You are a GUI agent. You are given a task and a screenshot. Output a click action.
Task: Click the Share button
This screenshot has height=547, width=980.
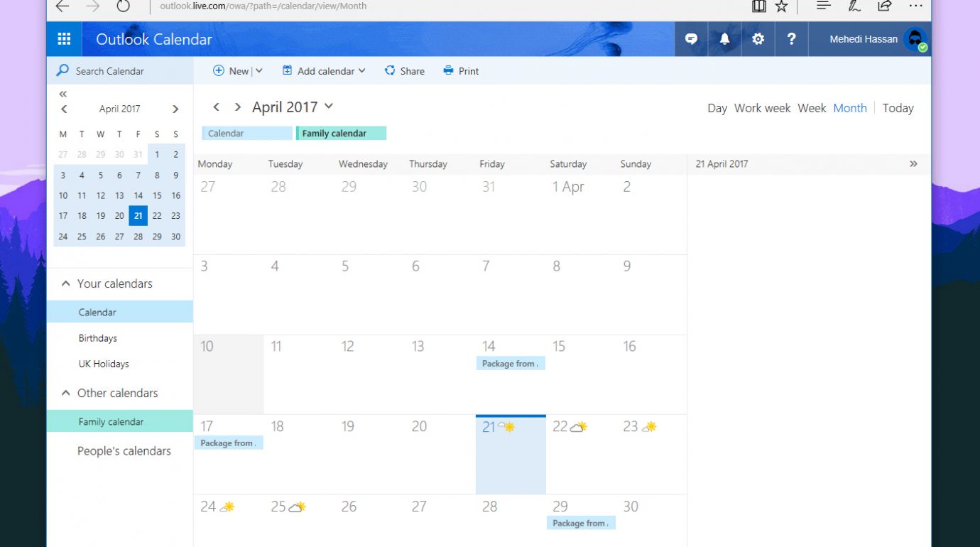[x=404, y=71]
